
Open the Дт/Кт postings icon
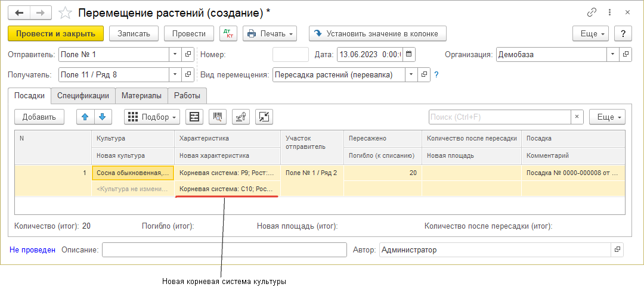(x=228, y=33)
